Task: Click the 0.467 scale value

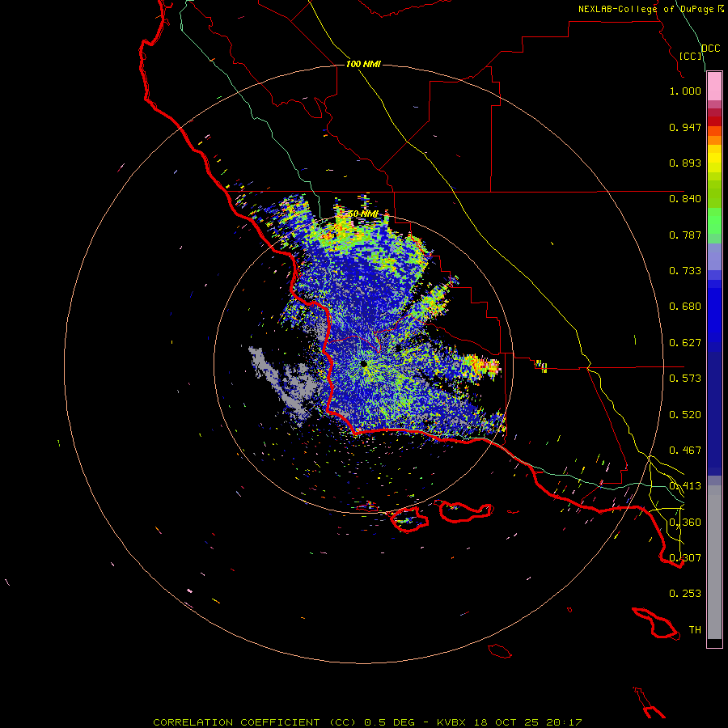Action: coord(685,451)
